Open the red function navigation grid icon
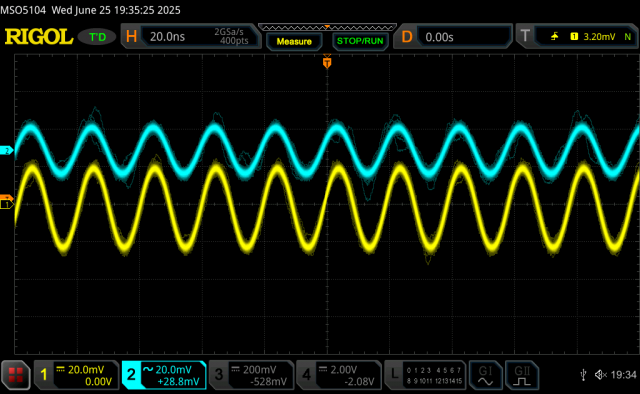Image resolution: width=640 pixels, height=394 pixels. 16,375
